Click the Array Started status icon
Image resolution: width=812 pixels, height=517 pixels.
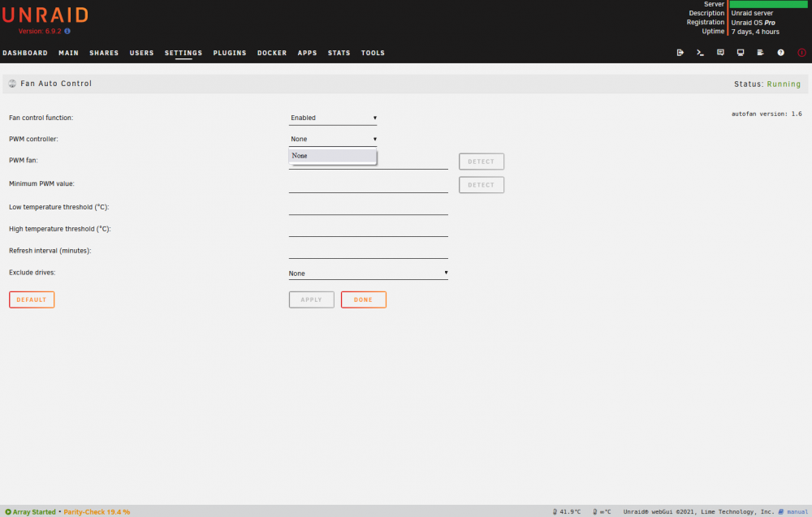click(8, 512)
